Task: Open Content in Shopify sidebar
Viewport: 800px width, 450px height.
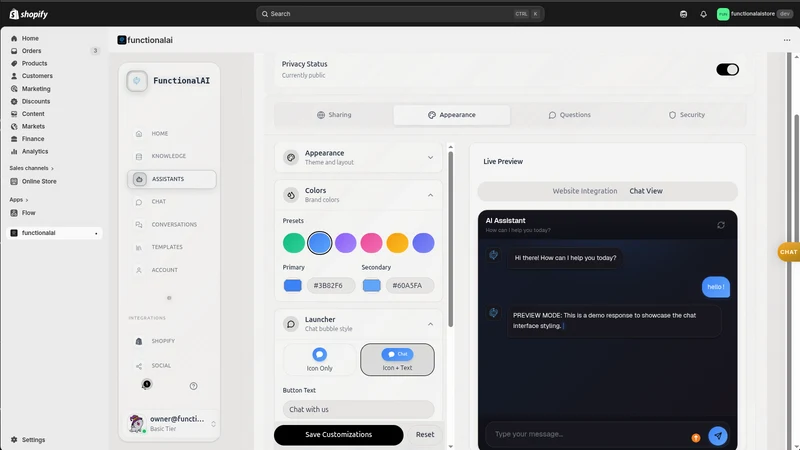Action: [x=33, y=114]
